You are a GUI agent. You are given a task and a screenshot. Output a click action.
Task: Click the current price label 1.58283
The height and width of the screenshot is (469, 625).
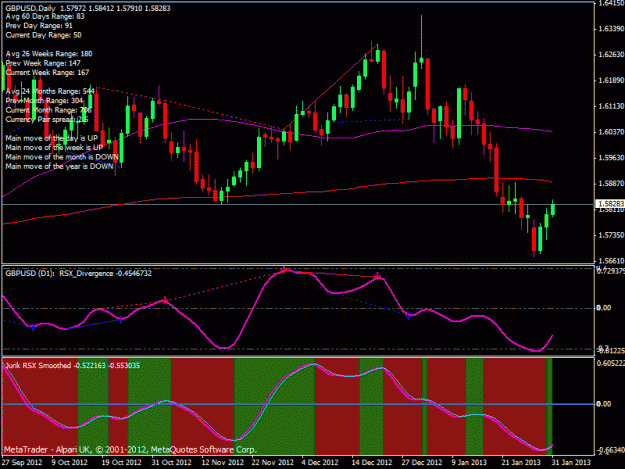point(610,204)
